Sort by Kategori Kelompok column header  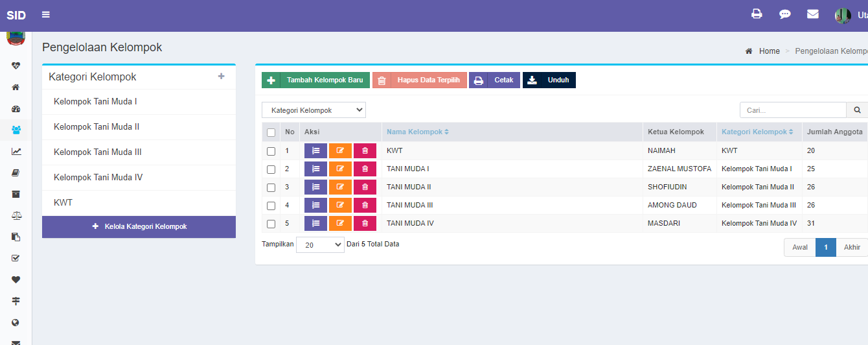click(x=757, y=132)
